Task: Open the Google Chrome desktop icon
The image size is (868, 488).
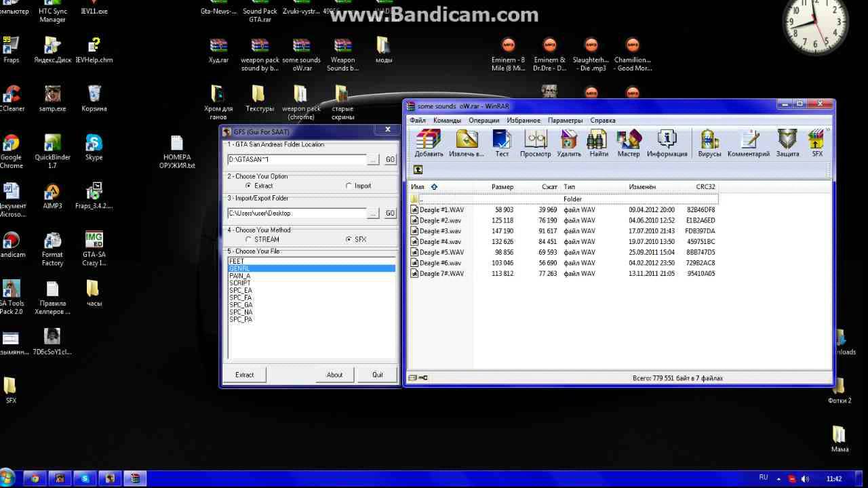Action: [x=11, y=151]
